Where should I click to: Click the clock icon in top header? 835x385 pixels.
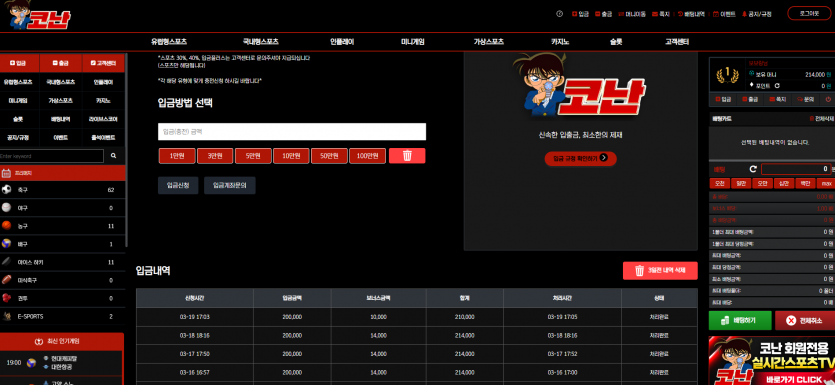click(x=559, y=14)
